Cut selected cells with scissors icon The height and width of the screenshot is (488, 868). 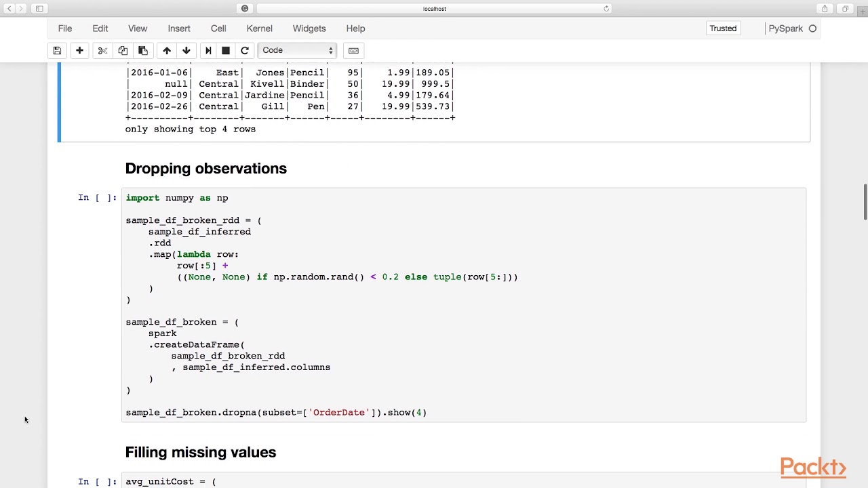click(x=102, y=50)
